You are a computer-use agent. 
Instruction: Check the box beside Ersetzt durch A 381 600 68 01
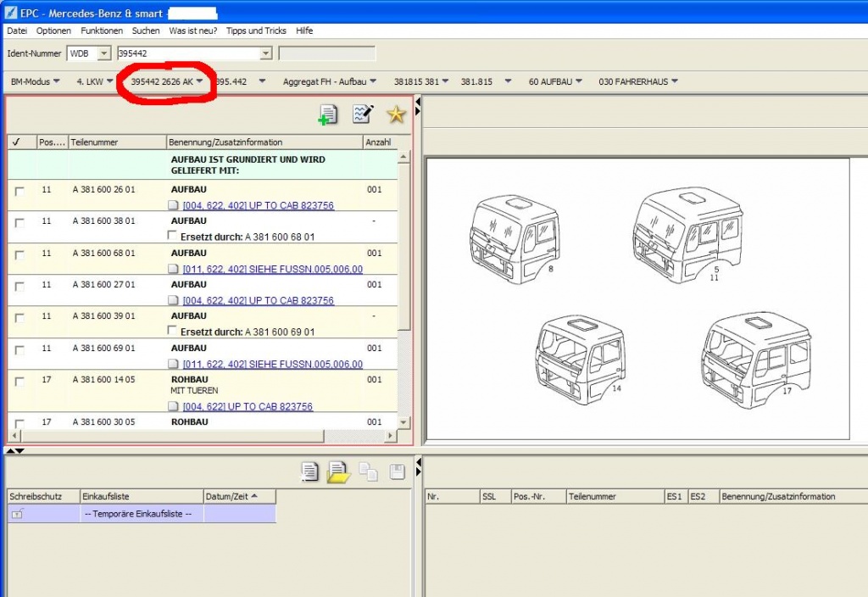(x=172, y=236)
